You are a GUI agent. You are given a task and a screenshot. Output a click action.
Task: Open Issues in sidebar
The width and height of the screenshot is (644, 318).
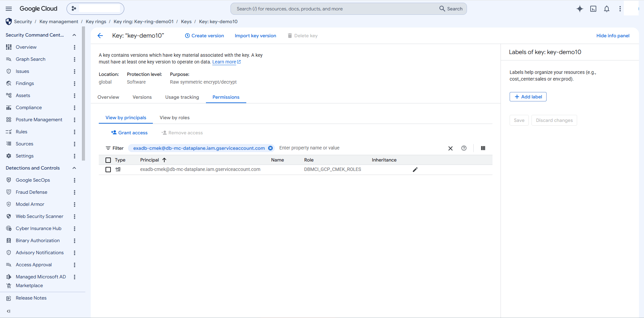22,72
